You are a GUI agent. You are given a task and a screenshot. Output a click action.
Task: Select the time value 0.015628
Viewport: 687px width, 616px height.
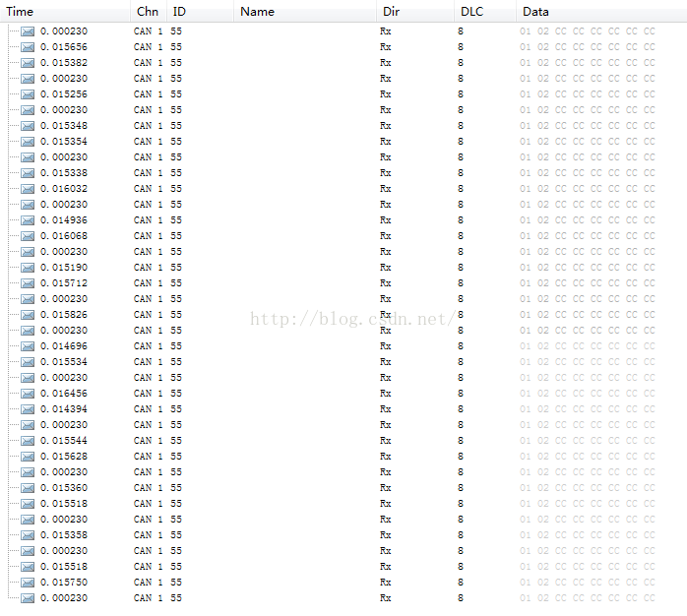tap(64, 457)
